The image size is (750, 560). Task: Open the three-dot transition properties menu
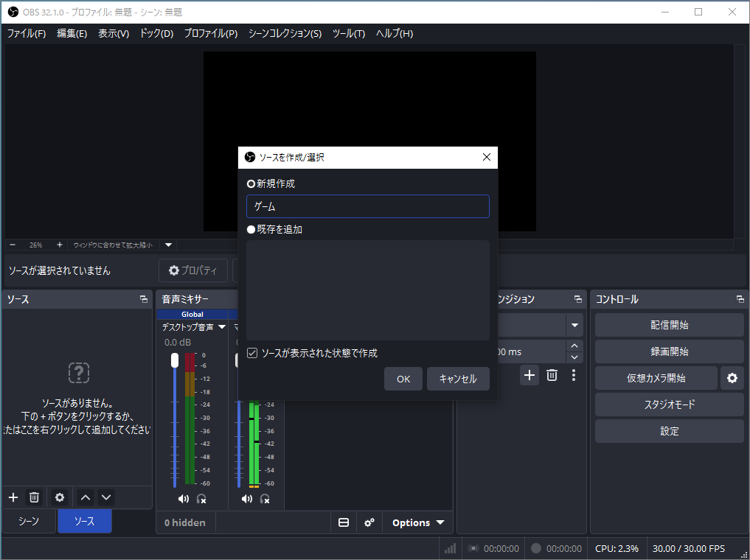click(574, 375)
